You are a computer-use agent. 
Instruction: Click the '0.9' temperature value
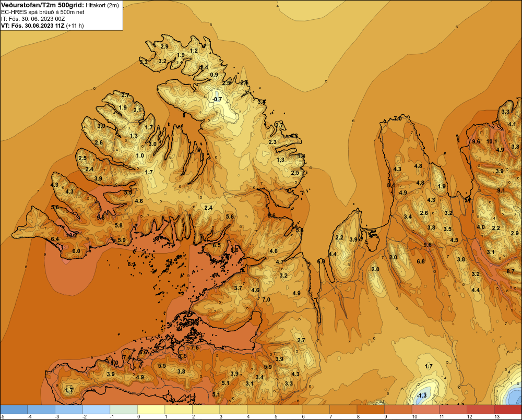tap(214, 75)
